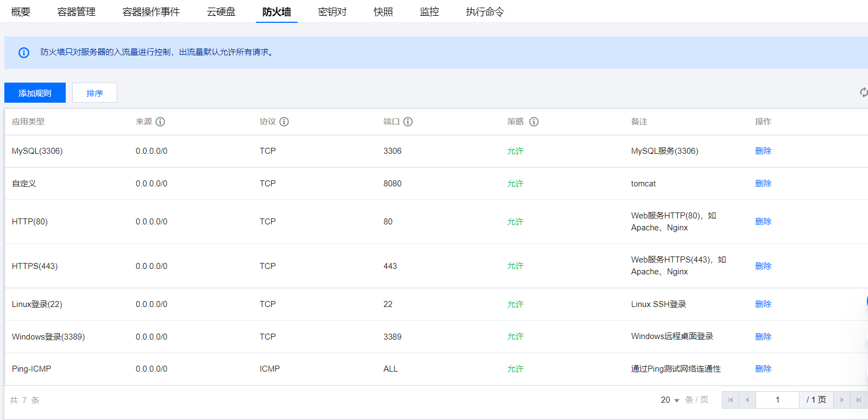Delete the Linux登录(22) rule
The height and width of the screenshot is (420, 868).
(763, 304)
